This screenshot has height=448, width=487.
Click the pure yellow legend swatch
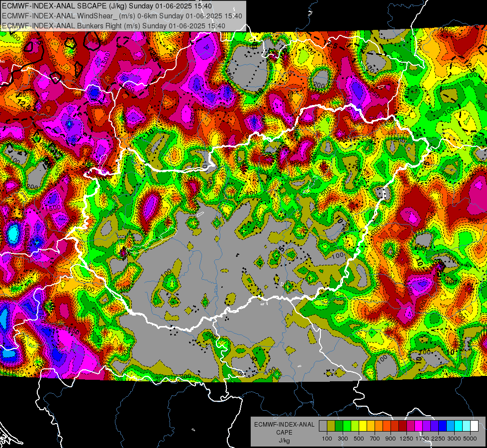point(363,426)
